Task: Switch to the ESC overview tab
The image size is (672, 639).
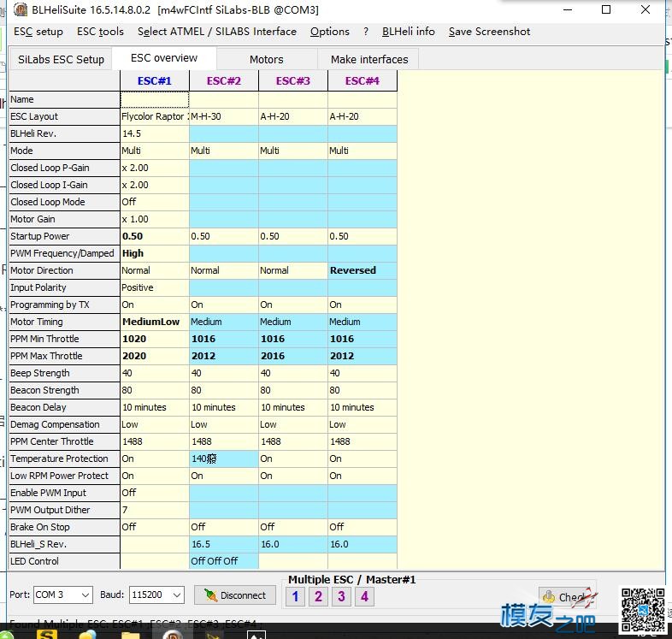Action: point(164,58)
